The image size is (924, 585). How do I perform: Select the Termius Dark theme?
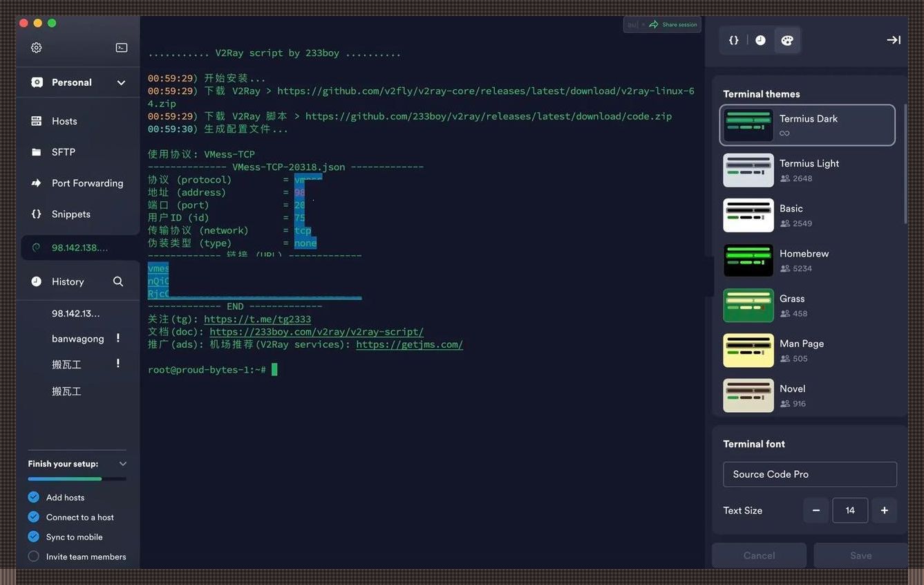(x=807, y=125)
